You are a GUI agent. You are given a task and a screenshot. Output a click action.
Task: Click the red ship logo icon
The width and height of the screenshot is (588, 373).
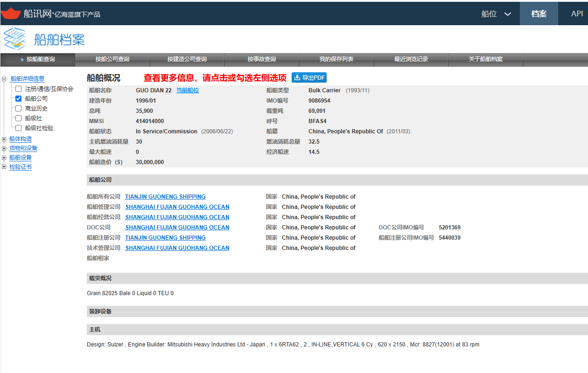click(x=11, y=14)
